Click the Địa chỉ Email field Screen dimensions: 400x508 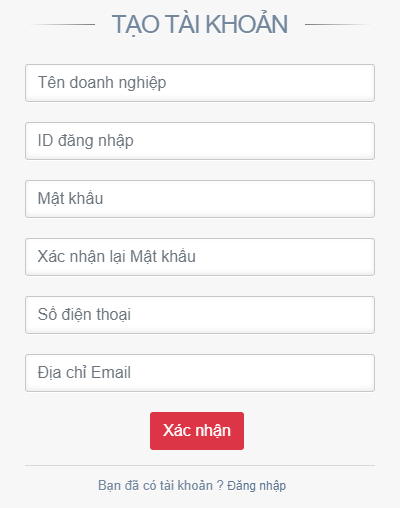pos(200,373)
